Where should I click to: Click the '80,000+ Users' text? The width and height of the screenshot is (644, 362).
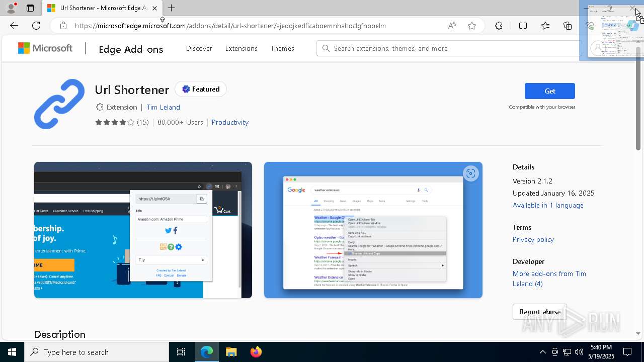click(180, 122)
